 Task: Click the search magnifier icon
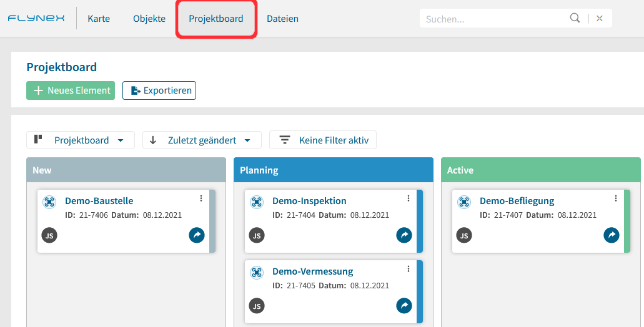point(575,18)
